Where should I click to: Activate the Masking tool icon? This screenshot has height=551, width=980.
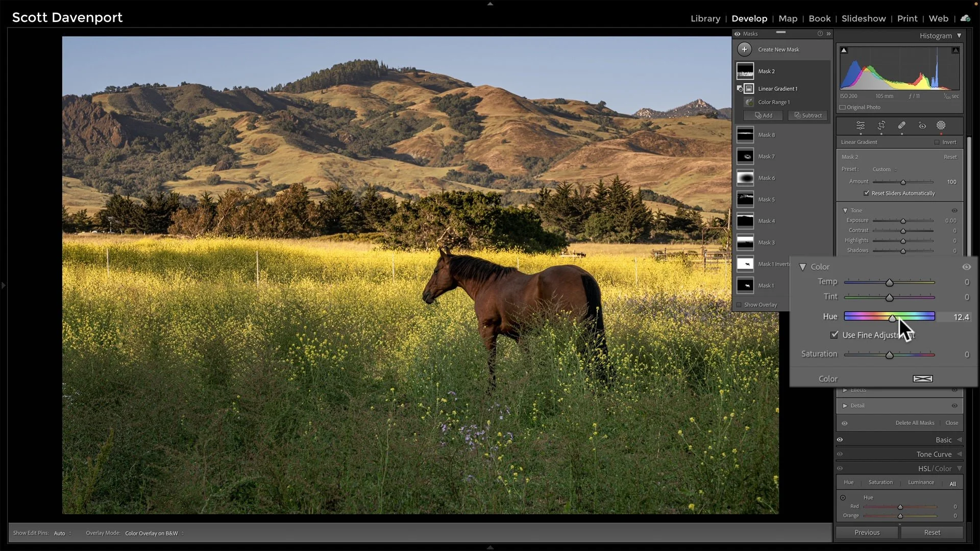click(941, 126)
